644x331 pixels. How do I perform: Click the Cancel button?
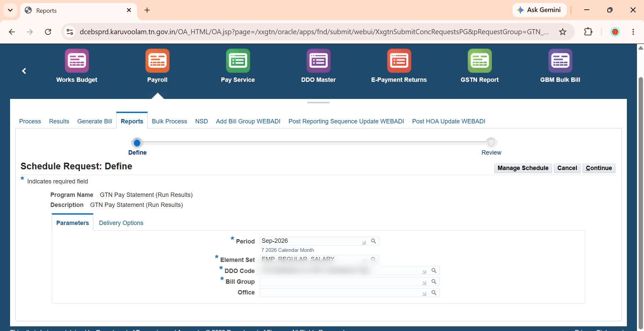coord(567,168)
